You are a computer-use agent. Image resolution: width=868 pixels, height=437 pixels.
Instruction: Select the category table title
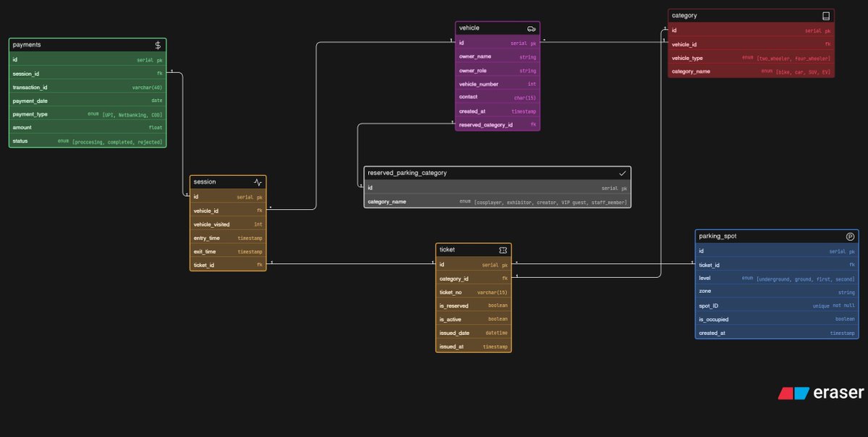(x=684, y=15)
